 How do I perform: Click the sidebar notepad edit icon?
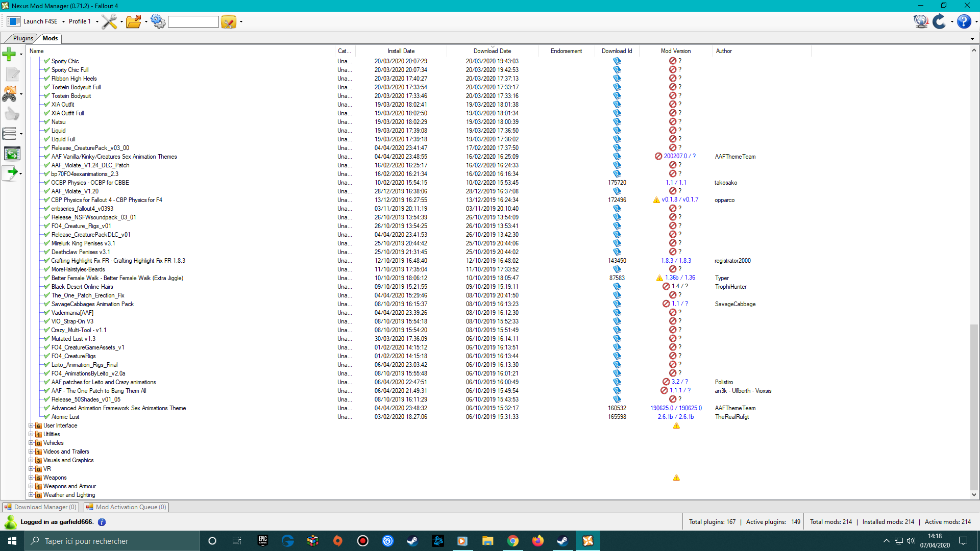point(12,74)
